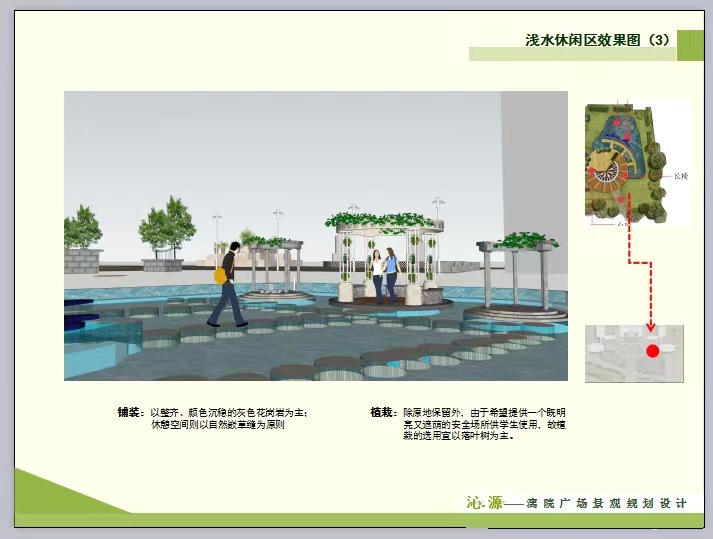Click the 长椅 annotation on site plan
Image resolution: width=713 pixels, height=539 pixels.
(x=681, y=175)
